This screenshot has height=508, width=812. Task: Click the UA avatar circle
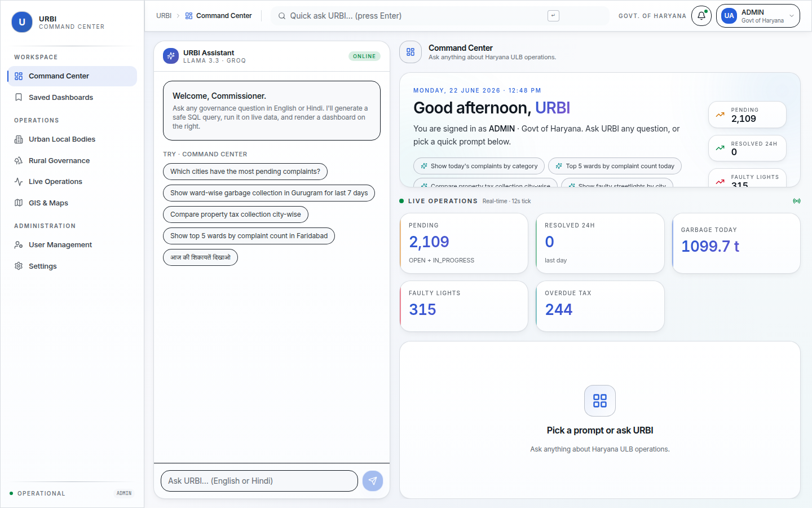coord(729,16)
